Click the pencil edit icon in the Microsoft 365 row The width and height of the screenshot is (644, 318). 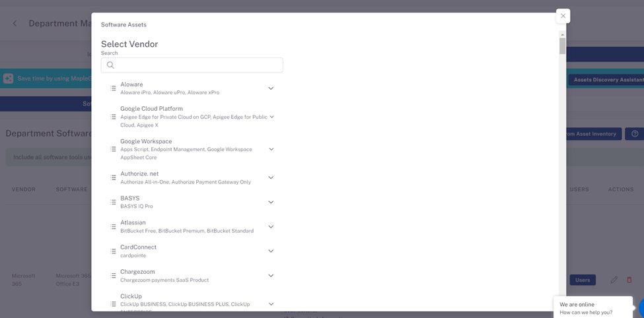pos(614,280)
